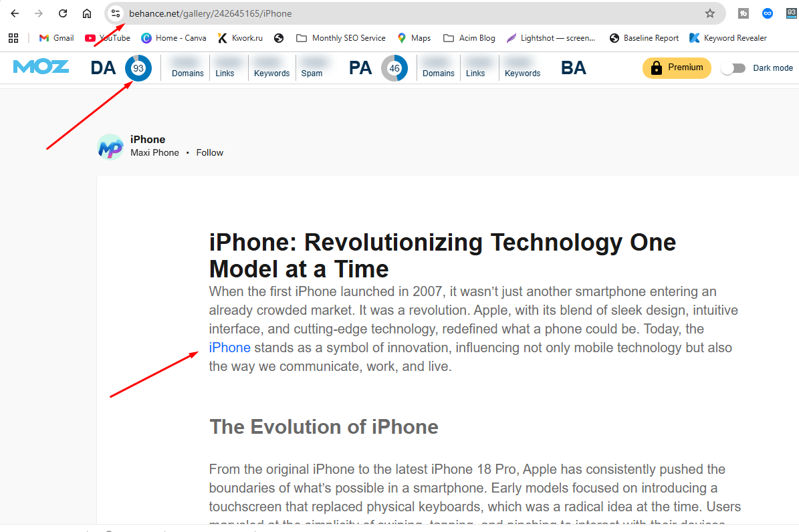Toggle Dark mode switch in MozBar
Viewport: 799px width, 532px height.
click(x=733, y=68)
